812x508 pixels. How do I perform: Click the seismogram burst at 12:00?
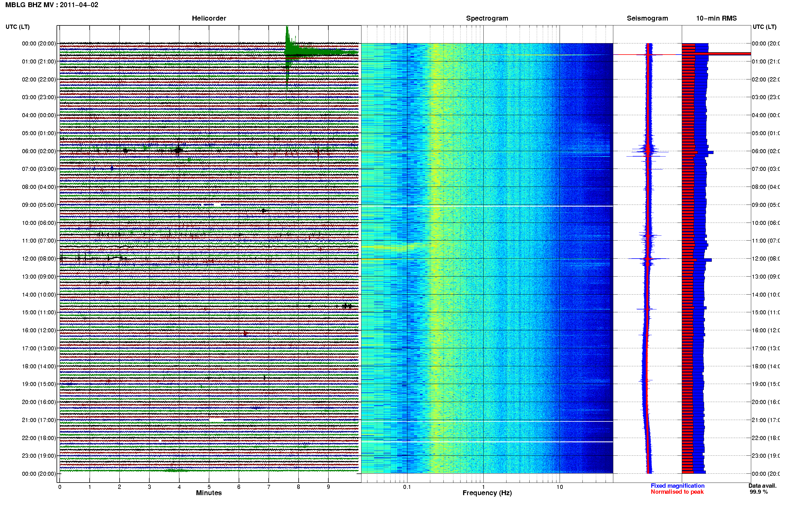648,259
